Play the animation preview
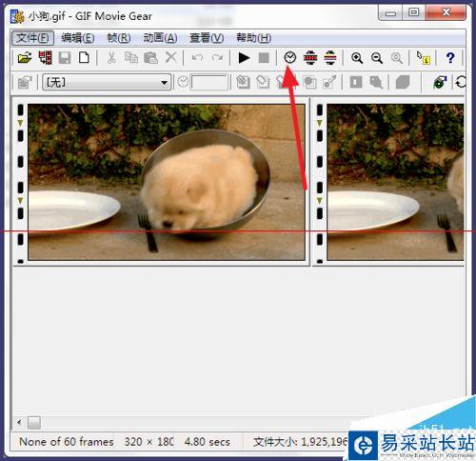The width and height of the screenshot is (476, 461). (244, 58)
